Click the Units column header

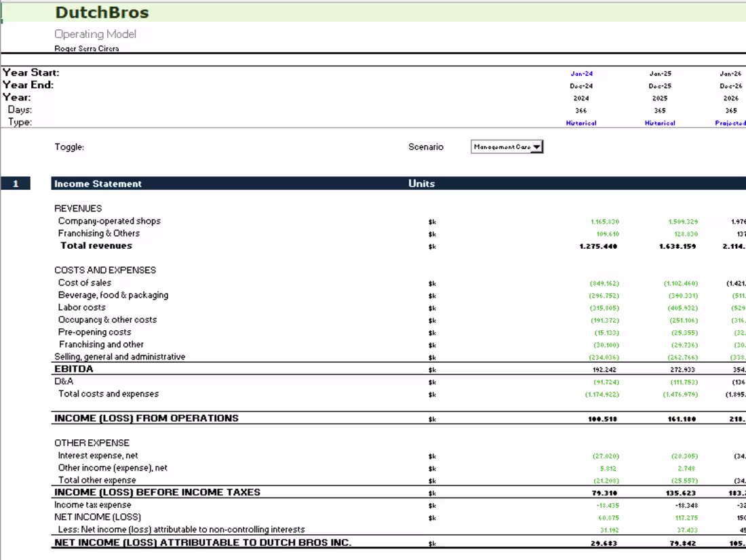(x=422, y=184)
